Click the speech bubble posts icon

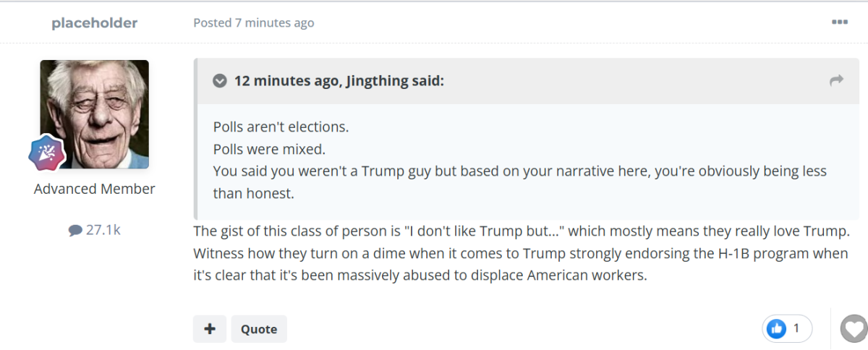75,231
